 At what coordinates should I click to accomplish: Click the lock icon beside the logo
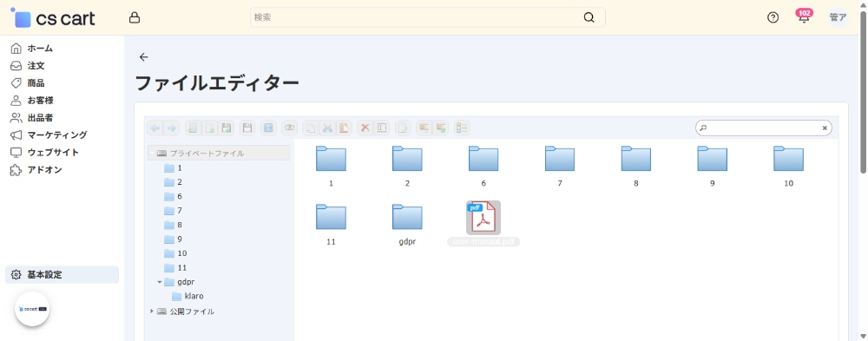click(x=134, y=17)
